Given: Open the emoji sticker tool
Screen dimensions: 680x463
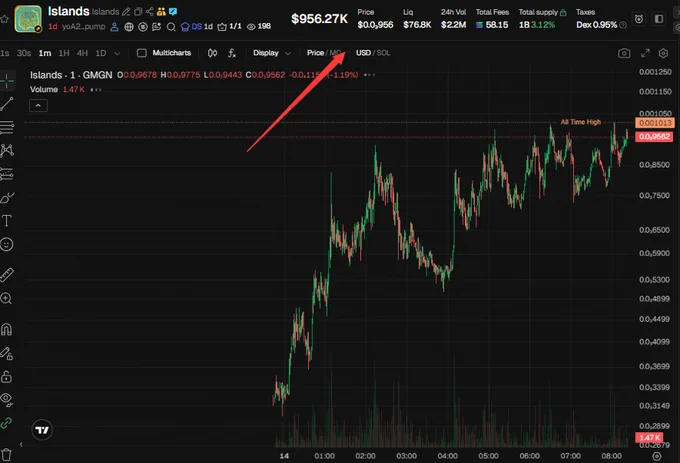Looking at the screenshot, I should click(7, 244).
